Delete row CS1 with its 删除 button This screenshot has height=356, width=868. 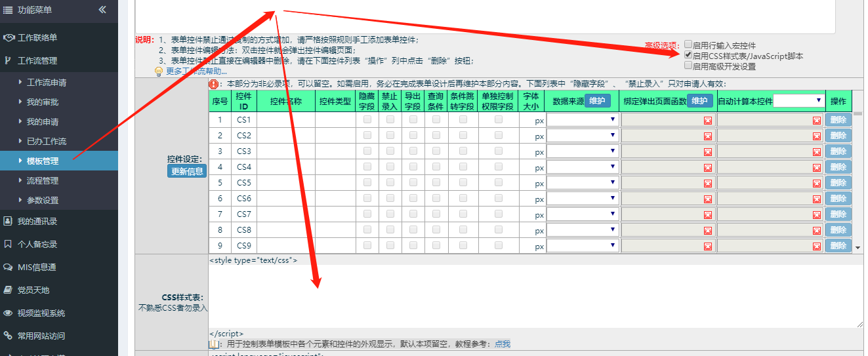click(x=838, y=120)
